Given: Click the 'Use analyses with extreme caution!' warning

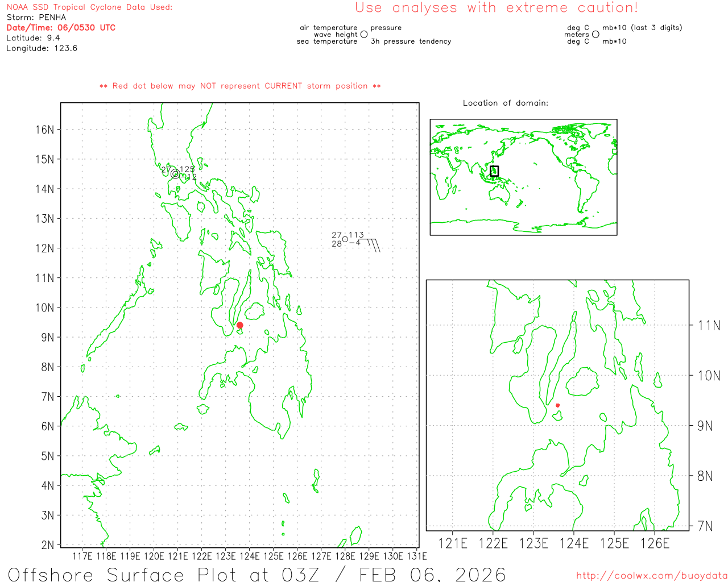Looking at the screenshot, I should click(x=496, y=8).
